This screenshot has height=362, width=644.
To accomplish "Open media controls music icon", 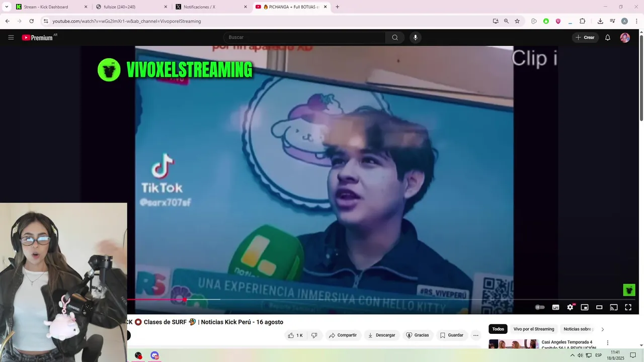I will (612, 21).
